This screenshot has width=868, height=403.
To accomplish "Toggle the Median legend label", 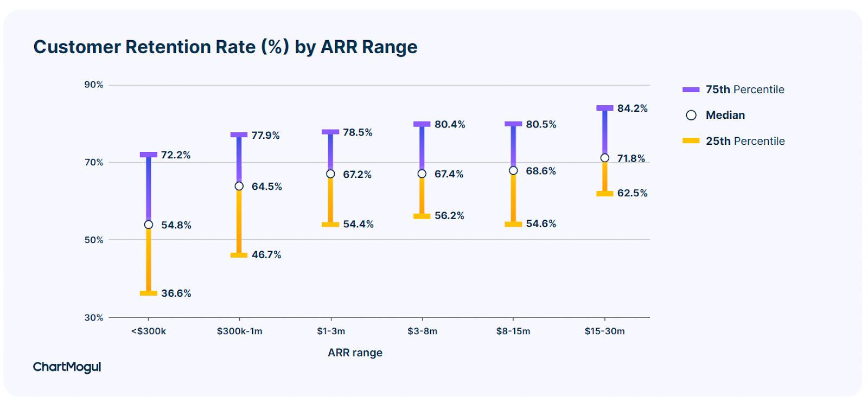I will [725, 115].
